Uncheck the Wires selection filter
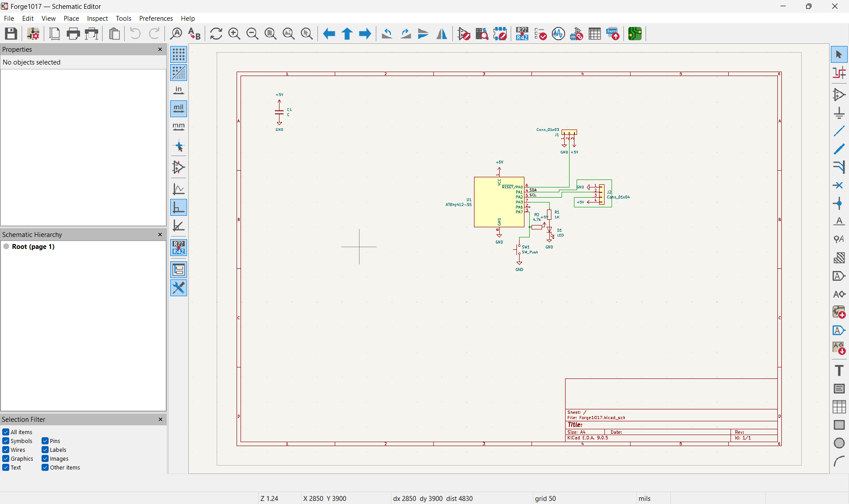Viewport: 849px width, 504px height. pos(6,450)
